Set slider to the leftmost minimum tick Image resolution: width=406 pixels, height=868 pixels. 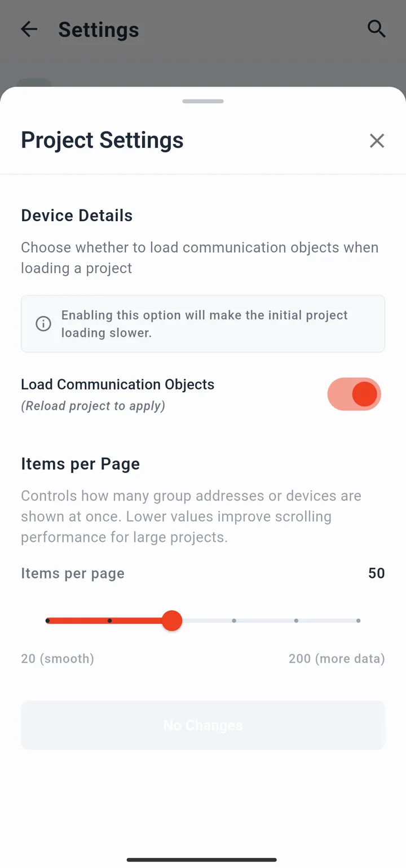47,621
